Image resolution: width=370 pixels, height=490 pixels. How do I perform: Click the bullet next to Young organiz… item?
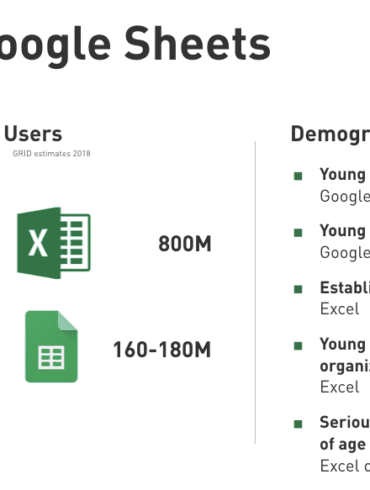298,346
